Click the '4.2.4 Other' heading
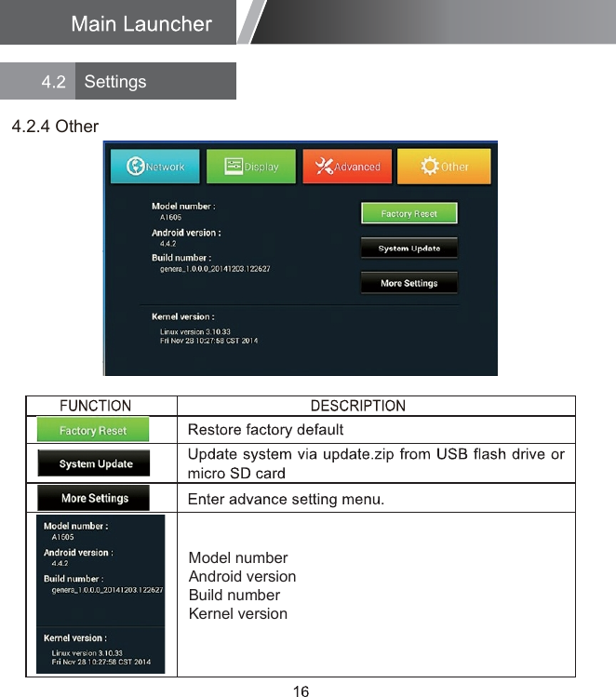616x697 pixels. [x=55, y=127]
